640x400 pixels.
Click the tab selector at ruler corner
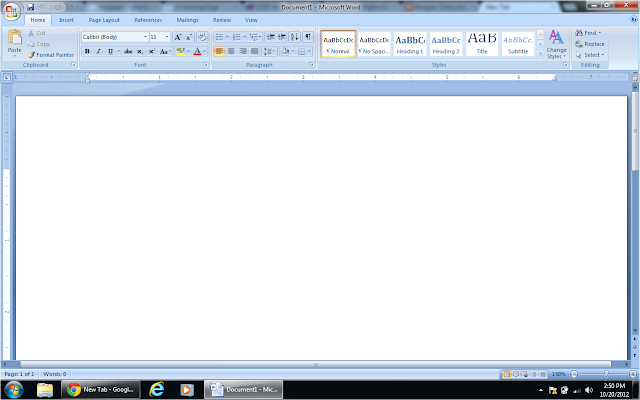click(7, 77)
